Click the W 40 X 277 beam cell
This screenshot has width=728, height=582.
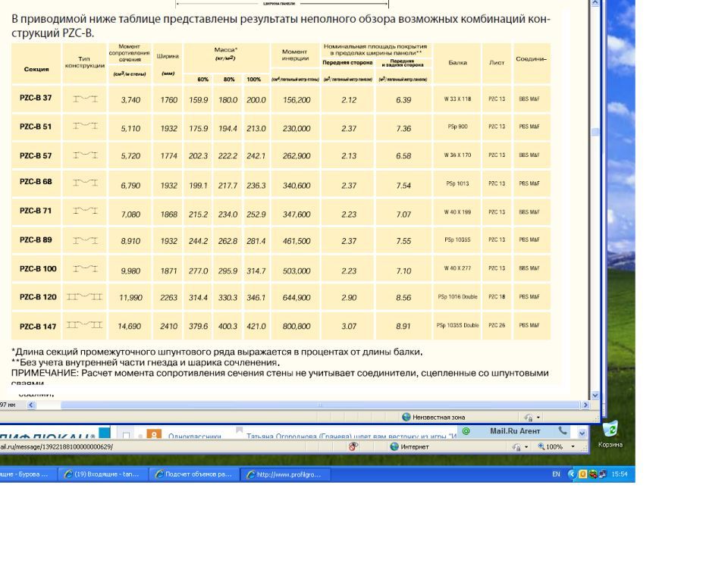point(457,268)
